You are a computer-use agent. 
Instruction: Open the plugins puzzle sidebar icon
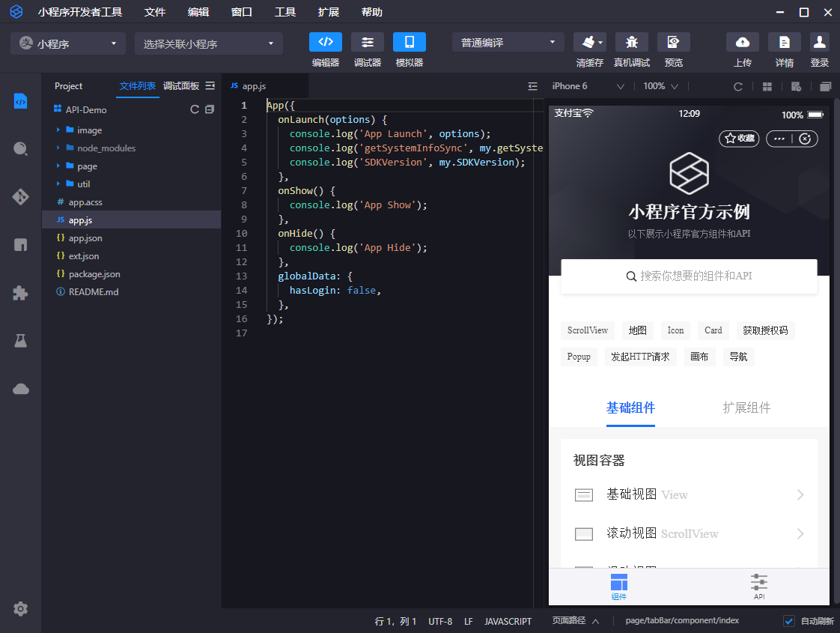20,293
